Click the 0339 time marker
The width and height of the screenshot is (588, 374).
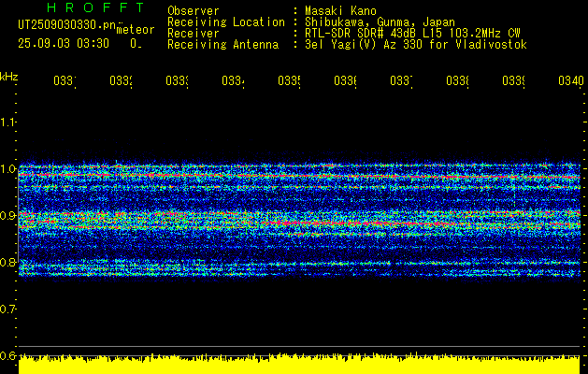click(513, 80)
